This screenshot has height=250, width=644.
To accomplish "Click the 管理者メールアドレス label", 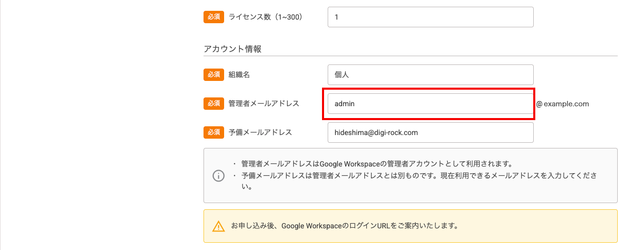I will pyautogui.click(x=264, y=104).
